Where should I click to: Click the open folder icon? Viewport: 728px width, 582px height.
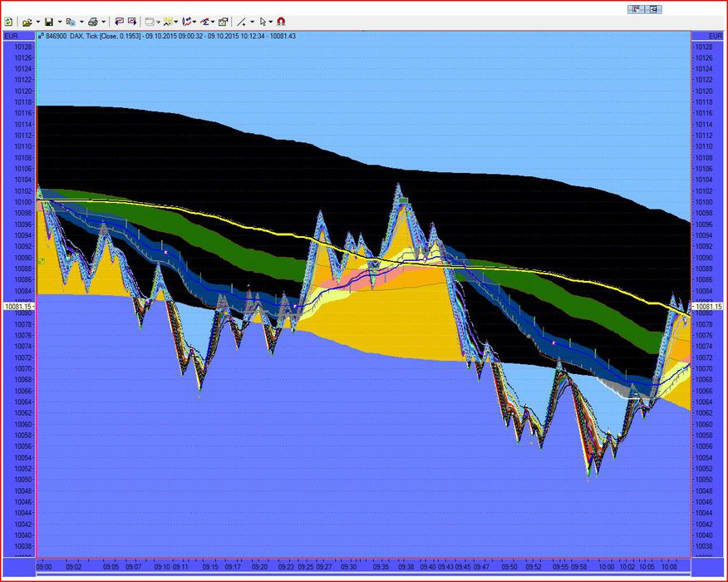click(x=27, y=22)
